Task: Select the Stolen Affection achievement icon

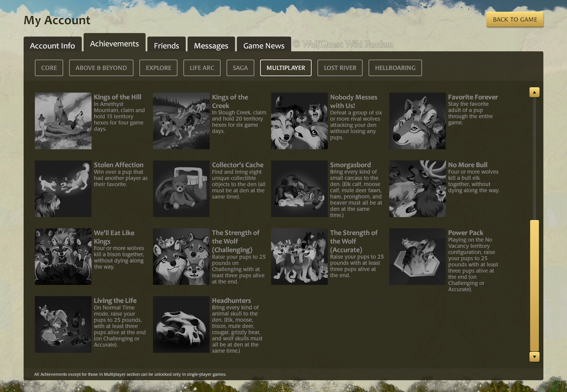Action: click(x=63, y=189)
